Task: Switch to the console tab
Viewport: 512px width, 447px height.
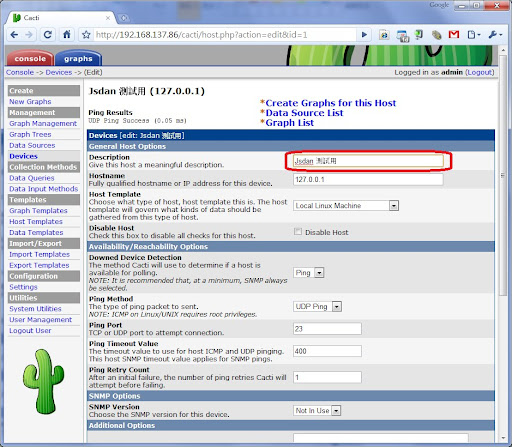Action: point(30,58)
